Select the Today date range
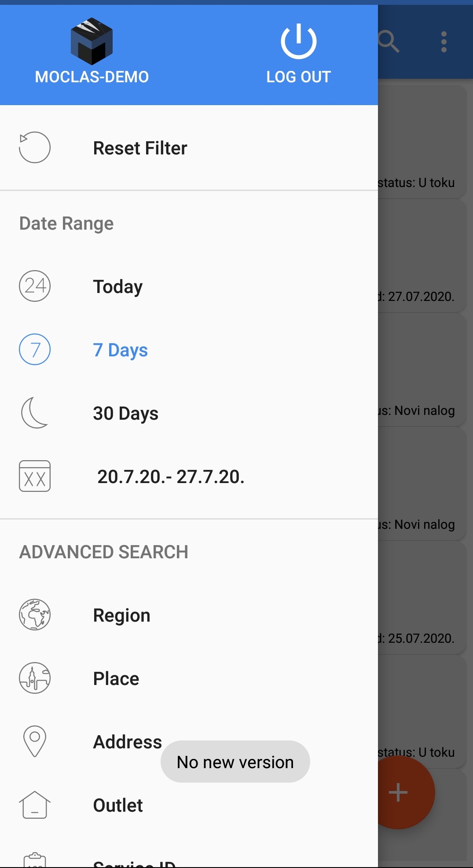 click(117, 287)
